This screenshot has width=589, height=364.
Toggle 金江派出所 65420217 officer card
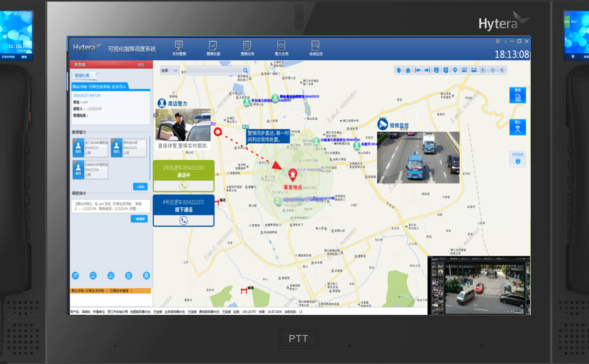click(91, 148)
